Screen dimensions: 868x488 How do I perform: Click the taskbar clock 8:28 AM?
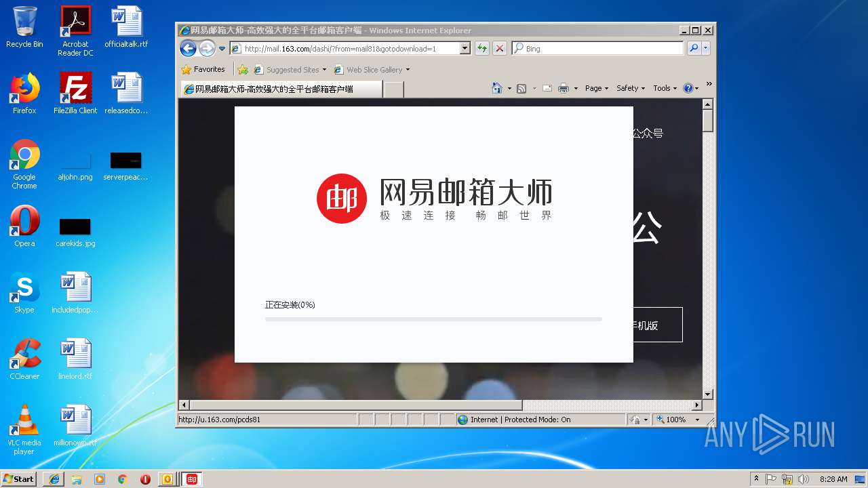(833, 479)
